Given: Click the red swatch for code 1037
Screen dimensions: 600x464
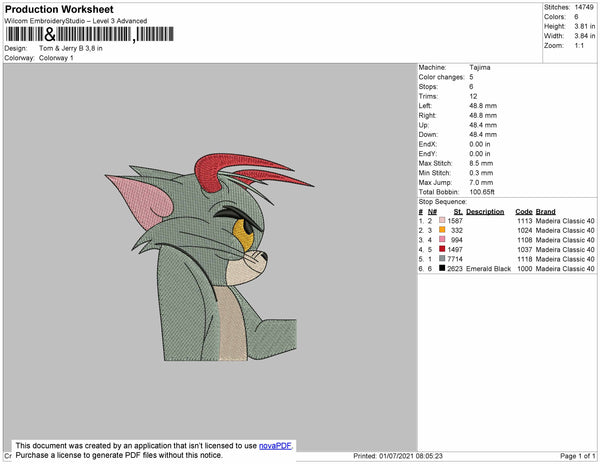Looking at the screenshot, I should coord(442,249).
